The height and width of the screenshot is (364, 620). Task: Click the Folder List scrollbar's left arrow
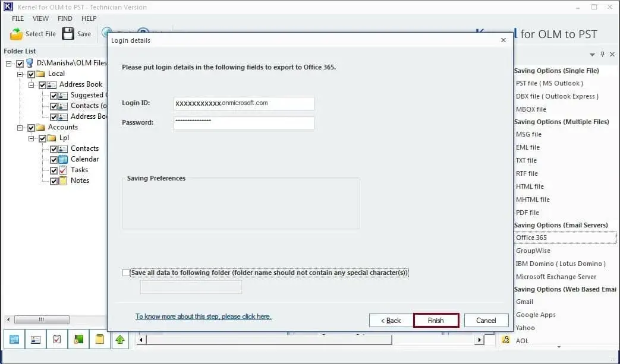click(8, 319)
